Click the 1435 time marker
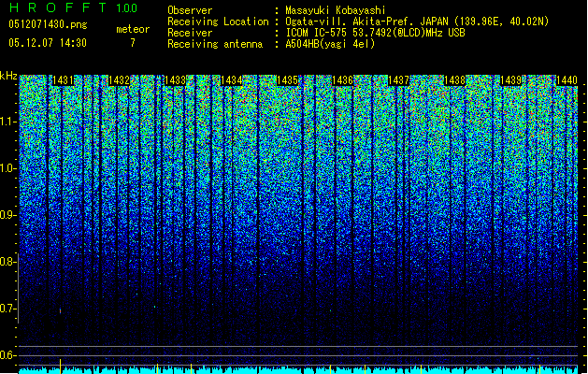Screen dimensions: 588x374 coord(287,80)
